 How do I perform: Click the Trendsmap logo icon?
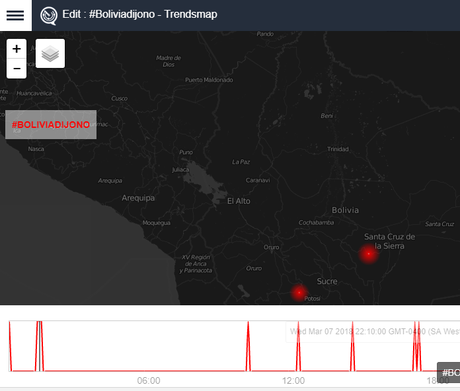[x=49, y=15]
